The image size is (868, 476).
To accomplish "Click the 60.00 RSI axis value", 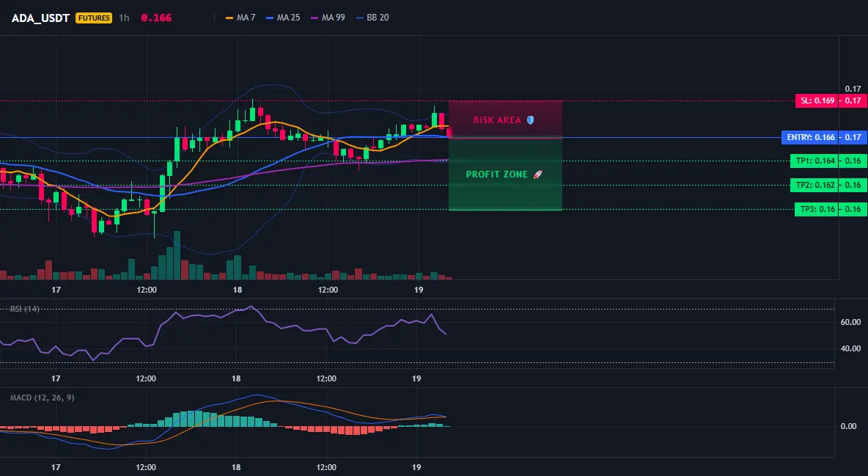I will click(x=851, y=322).
